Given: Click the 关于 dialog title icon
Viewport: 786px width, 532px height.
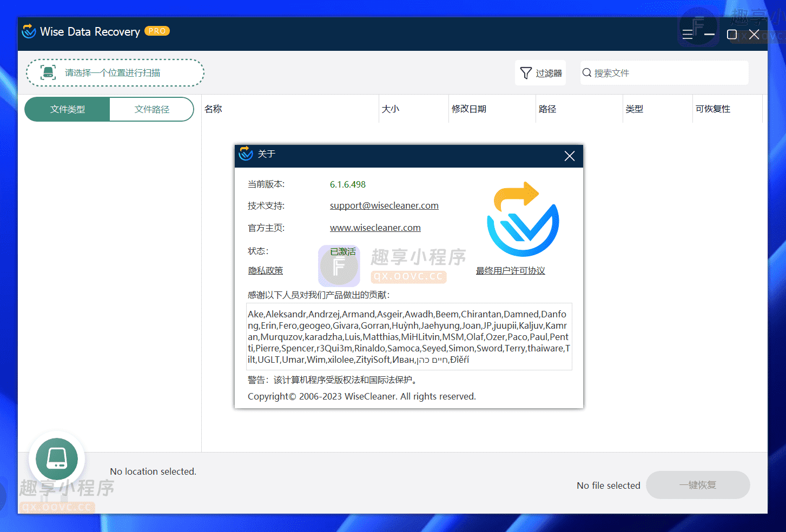Looking at the screenshot, I should point(246,154).
